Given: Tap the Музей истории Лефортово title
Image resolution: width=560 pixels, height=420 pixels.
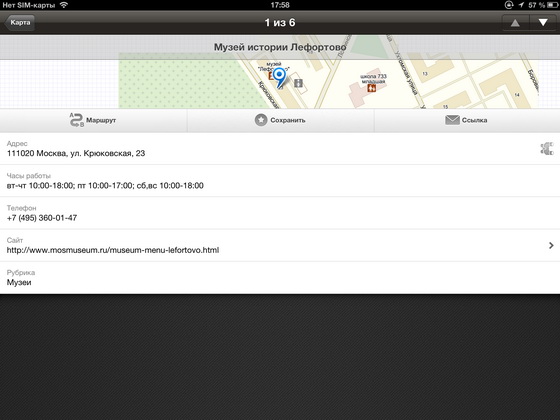Looking at the screenshot, I should [280, 47].
